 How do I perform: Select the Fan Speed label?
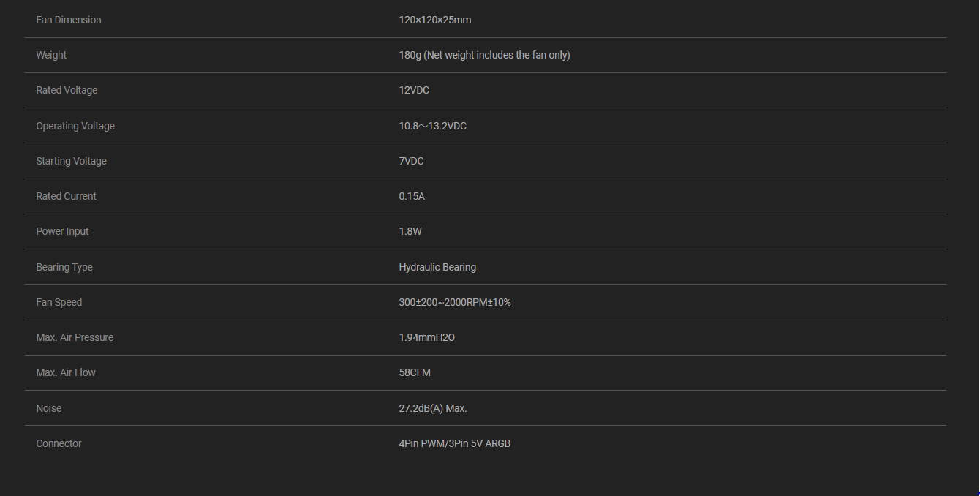tap(59, 302)
